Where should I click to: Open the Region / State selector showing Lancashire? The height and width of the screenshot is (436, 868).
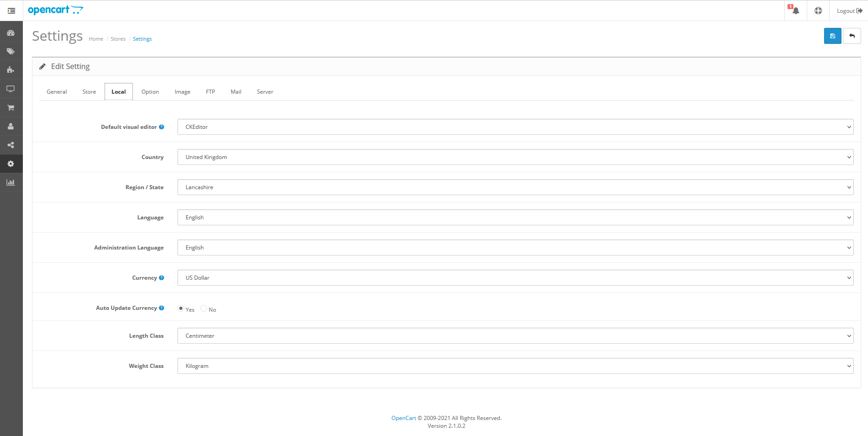click(515, 187)
